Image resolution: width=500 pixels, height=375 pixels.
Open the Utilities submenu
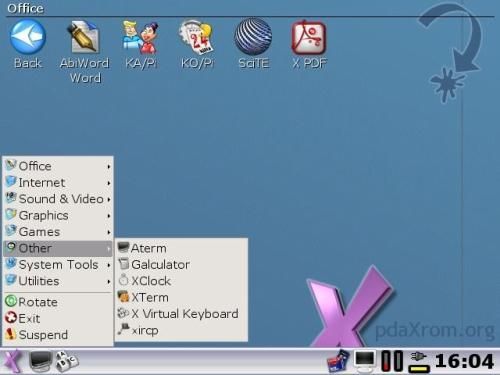(x=58, y=281)
